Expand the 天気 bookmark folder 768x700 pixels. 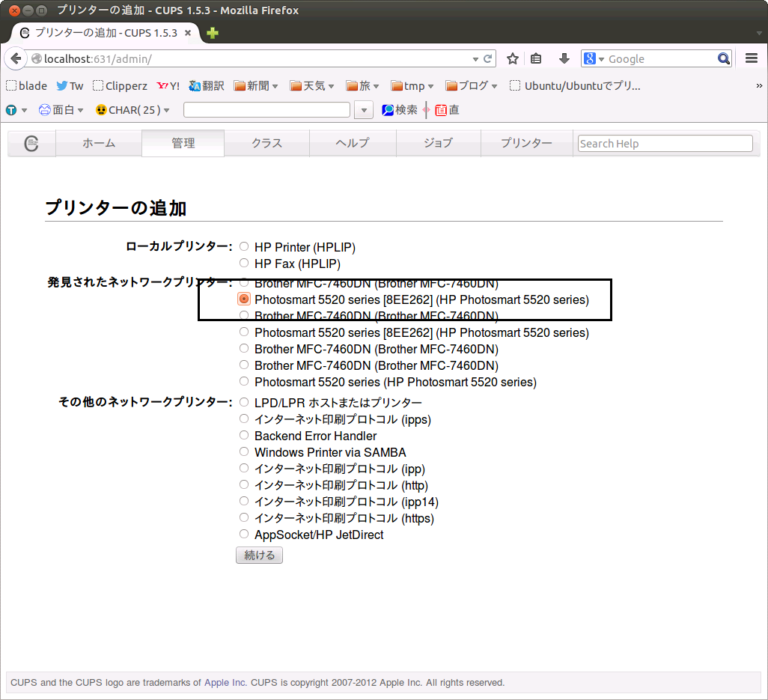pos(311,86)
